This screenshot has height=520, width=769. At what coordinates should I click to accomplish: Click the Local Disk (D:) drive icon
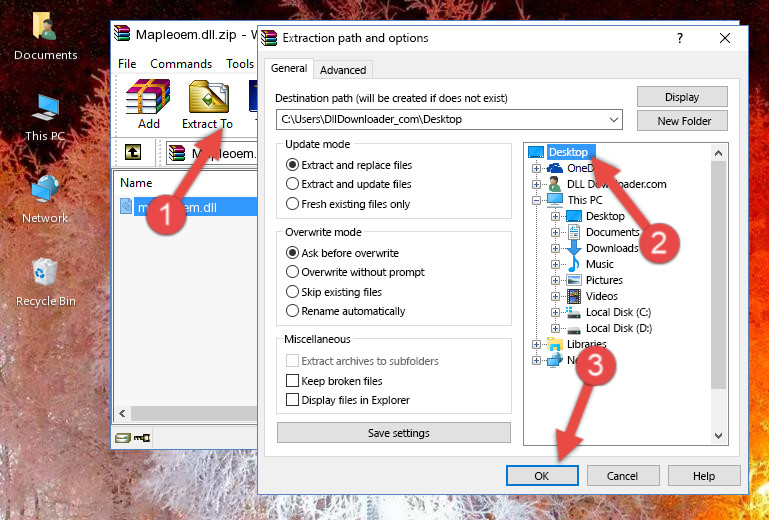click(x=573, y=328)
